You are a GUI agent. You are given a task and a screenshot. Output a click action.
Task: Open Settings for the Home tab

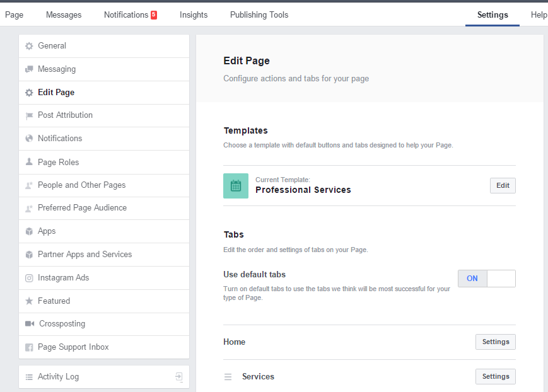click(495, 342)
